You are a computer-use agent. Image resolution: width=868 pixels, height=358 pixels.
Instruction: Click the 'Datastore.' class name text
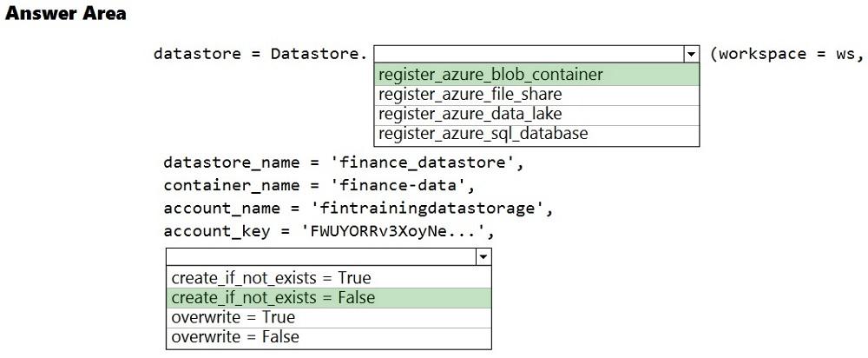(x=319, y=54)
